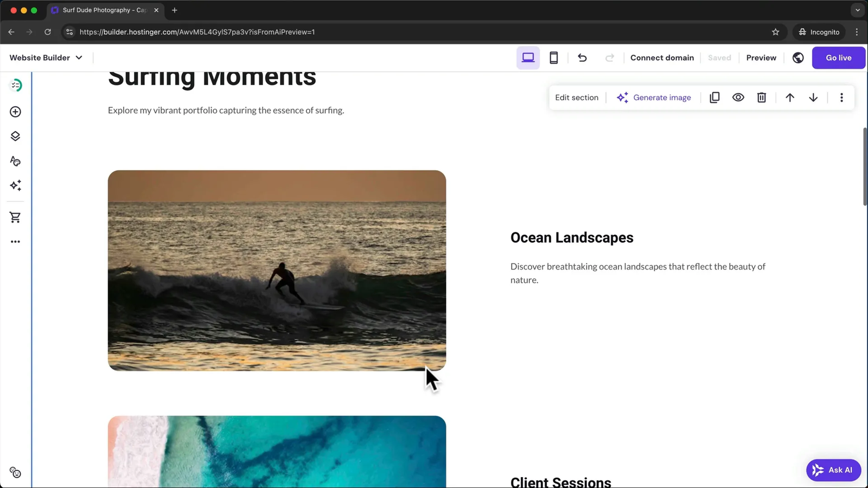868x488 pixels.
Task: Duplicate the section with copy icon
Action: tap(714, 98)
